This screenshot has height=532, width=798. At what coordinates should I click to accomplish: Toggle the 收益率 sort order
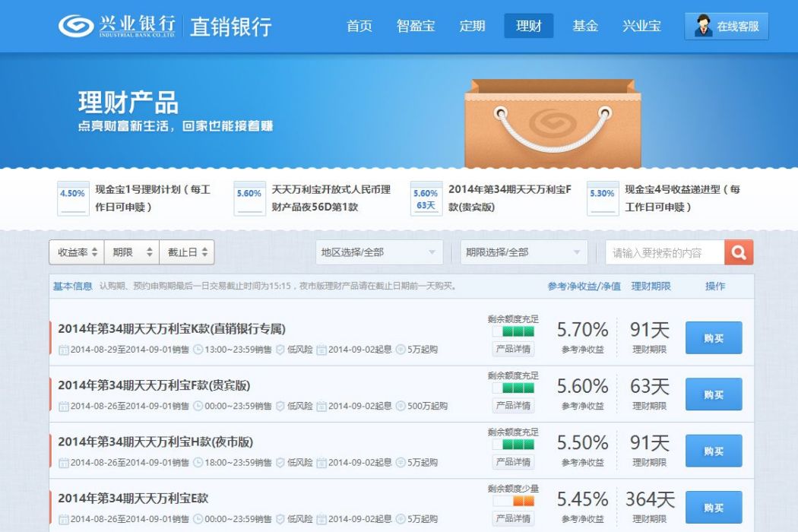77,252
